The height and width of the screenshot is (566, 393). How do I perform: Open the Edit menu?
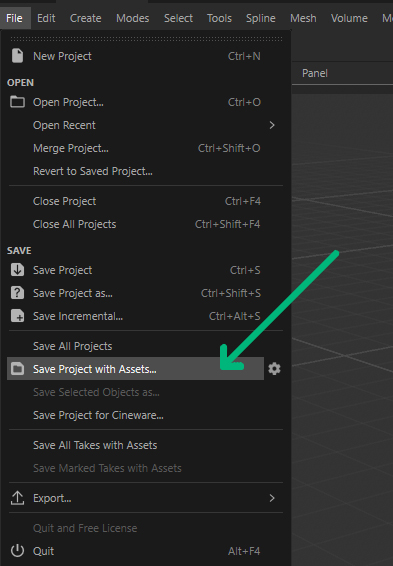[x=46, y=18]
